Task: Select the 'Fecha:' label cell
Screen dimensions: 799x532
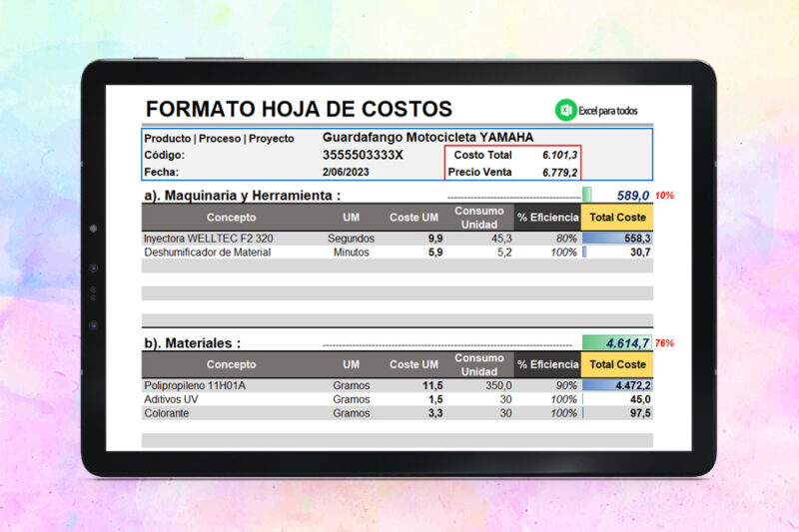Action: pos(162,172)
